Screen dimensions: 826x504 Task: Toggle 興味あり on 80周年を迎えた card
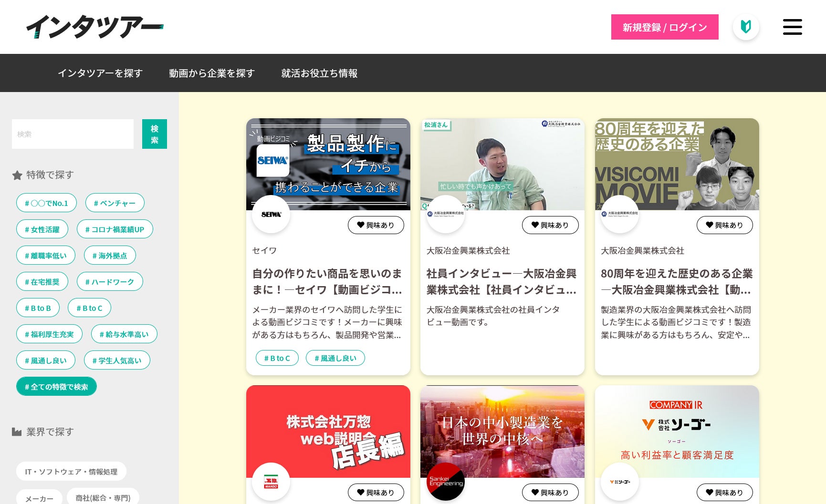click(725, 225)
